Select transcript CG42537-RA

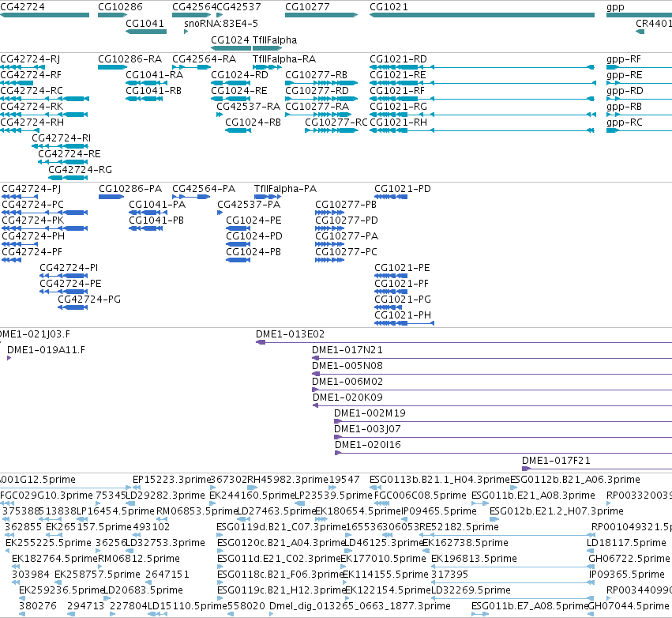pyautogui.click(x=220, y=115)
